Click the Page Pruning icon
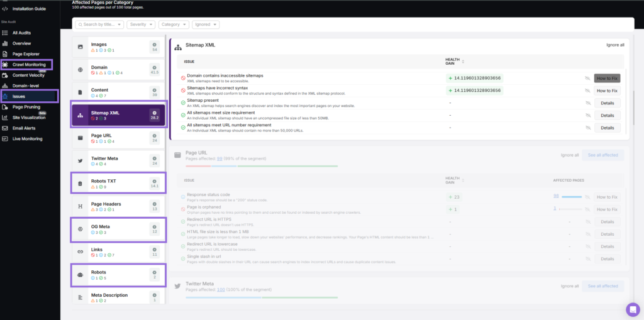This screenshot has width=644, height=320. click(x=5, y=107)
